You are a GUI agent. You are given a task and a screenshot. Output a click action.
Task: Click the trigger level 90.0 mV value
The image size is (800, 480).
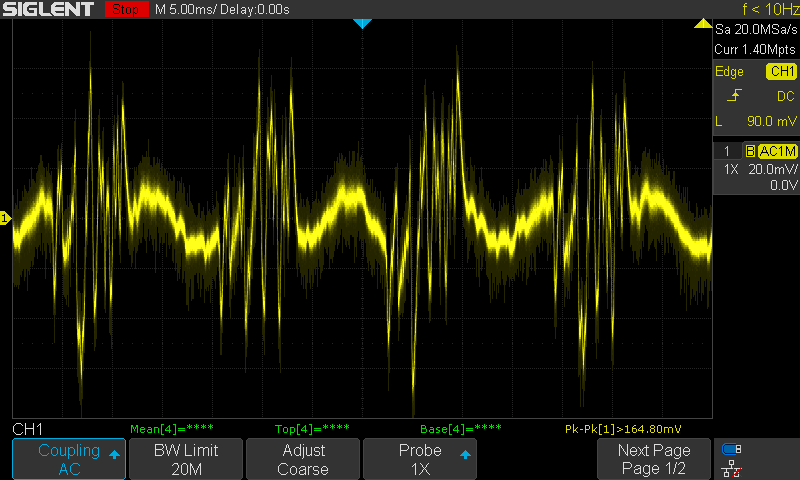771,121
